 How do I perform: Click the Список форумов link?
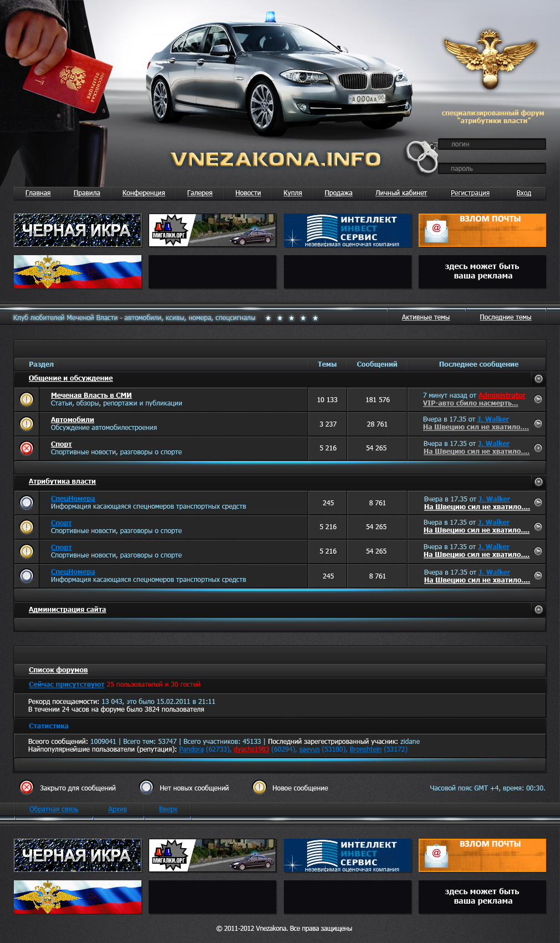58,670
